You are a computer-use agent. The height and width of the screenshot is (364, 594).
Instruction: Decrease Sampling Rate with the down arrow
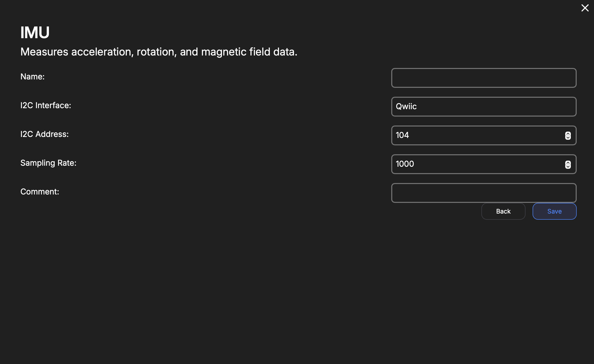[x=568, y=166]
